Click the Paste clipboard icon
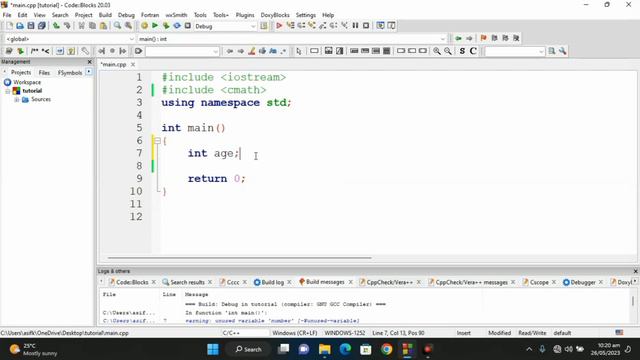 103,26
